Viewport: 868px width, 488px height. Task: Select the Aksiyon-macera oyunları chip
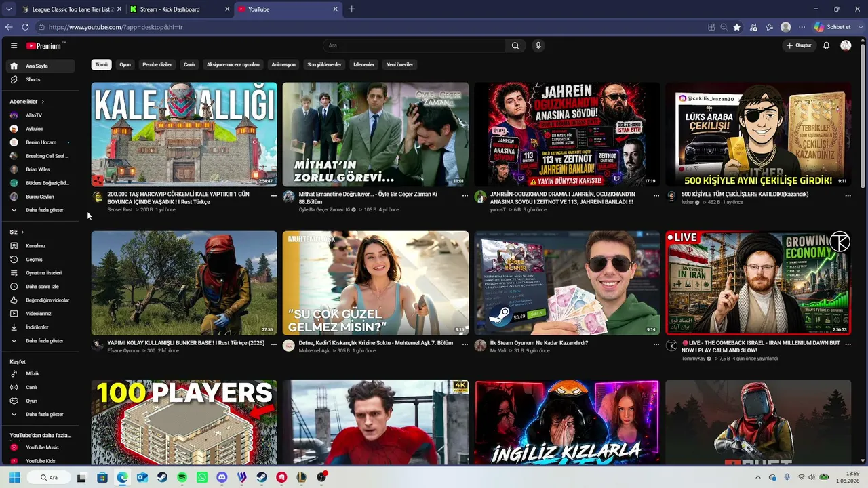(233, 64)
